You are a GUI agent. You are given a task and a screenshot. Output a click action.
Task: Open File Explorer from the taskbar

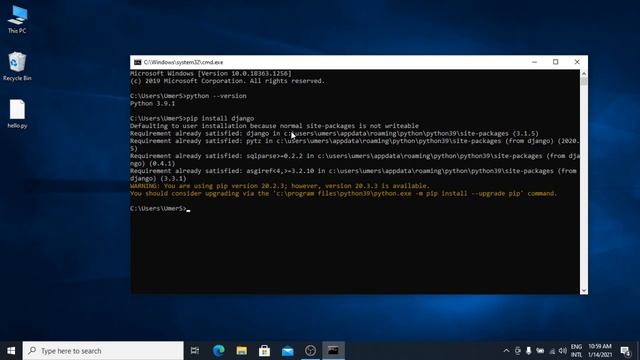(242, 351)
